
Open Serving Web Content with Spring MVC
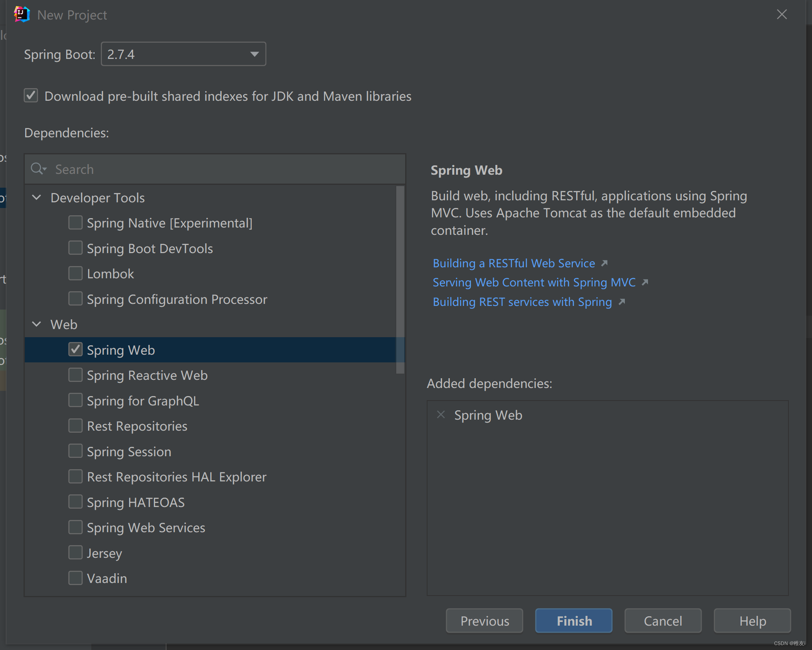click(534, 282)
